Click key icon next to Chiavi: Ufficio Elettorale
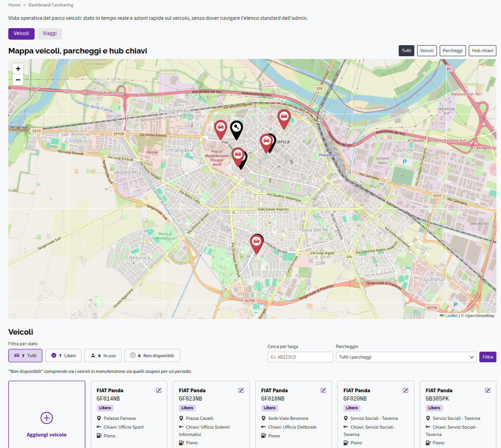Screen dimensions: 501x448 (264, 427)
